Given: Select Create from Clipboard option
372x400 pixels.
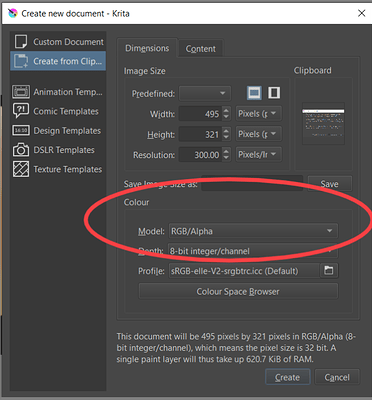Looking at the screenshot, I should pos(58,61).
